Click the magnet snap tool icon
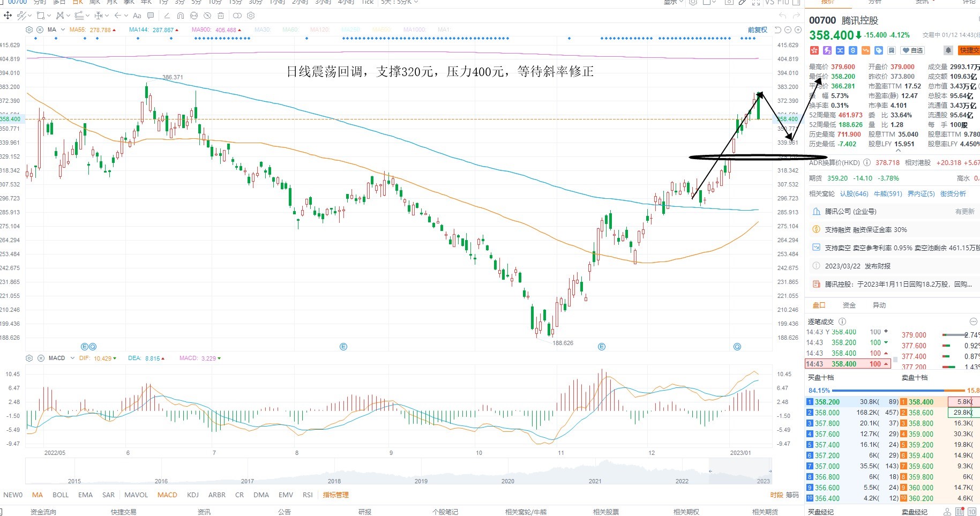Image resolution: width=980 pixels, height=516 pixels. click(x=181, y=16)
